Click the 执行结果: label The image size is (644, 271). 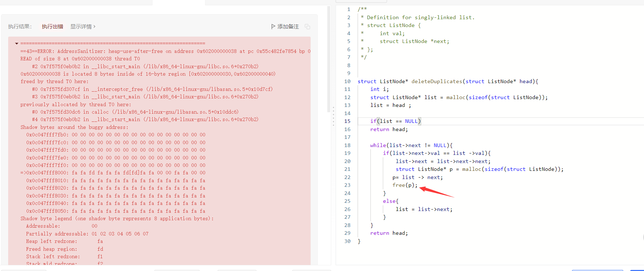coord(20,27)
